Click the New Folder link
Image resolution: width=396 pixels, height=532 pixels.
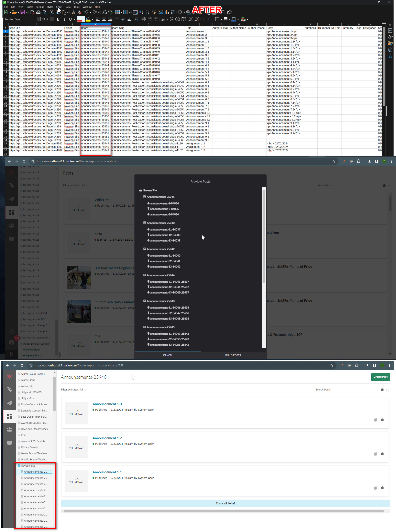click(33, 350)
